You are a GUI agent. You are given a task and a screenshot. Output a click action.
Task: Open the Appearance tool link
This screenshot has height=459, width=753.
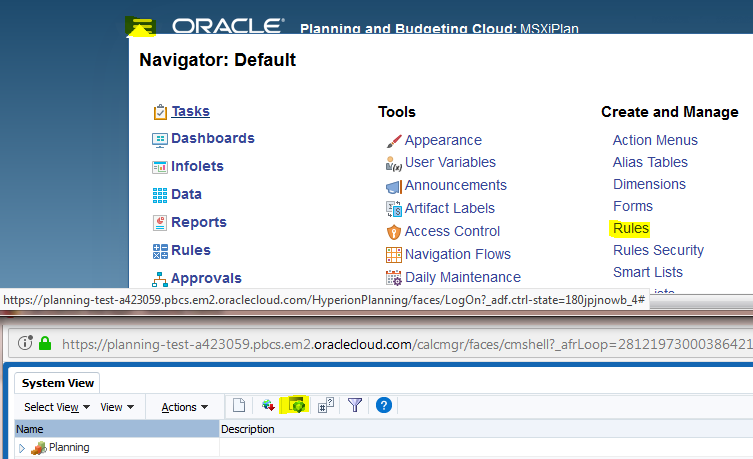click(x=443, y=140)
